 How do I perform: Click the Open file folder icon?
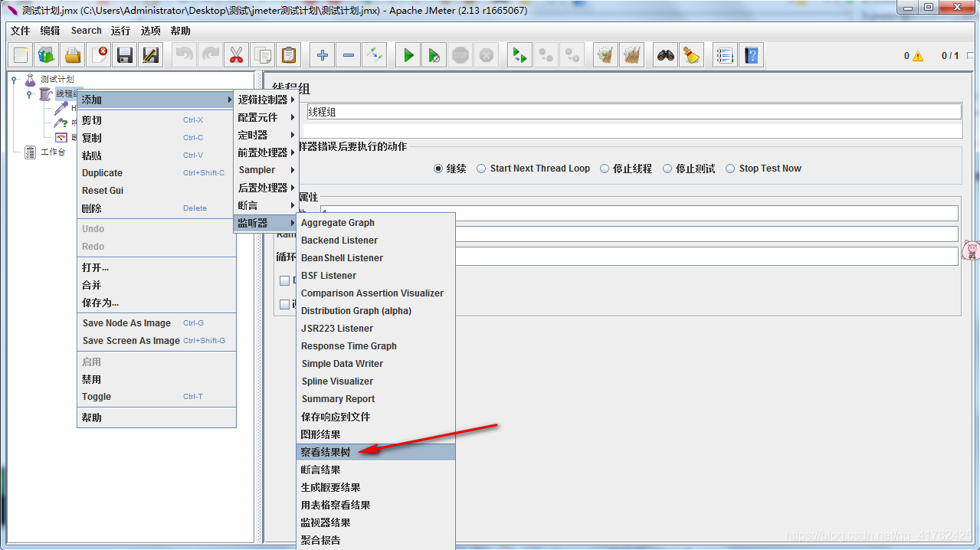[73, 55]
